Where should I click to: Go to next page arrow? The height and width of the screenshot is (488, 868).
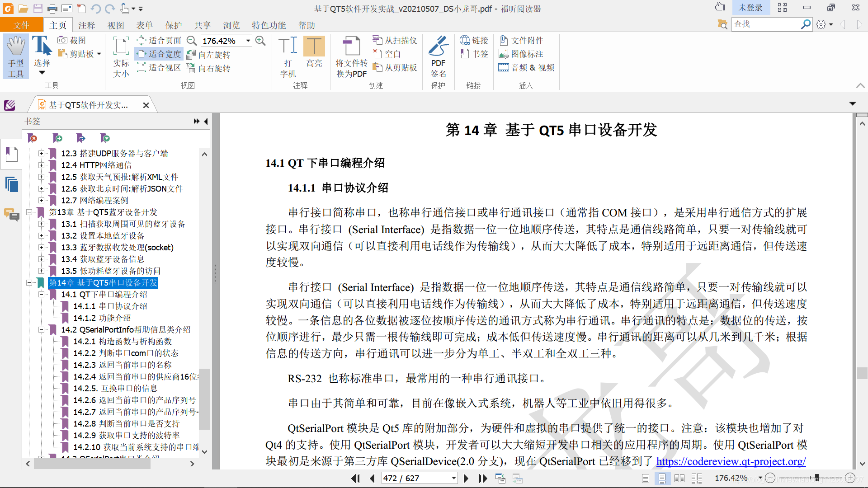[466, 478]
